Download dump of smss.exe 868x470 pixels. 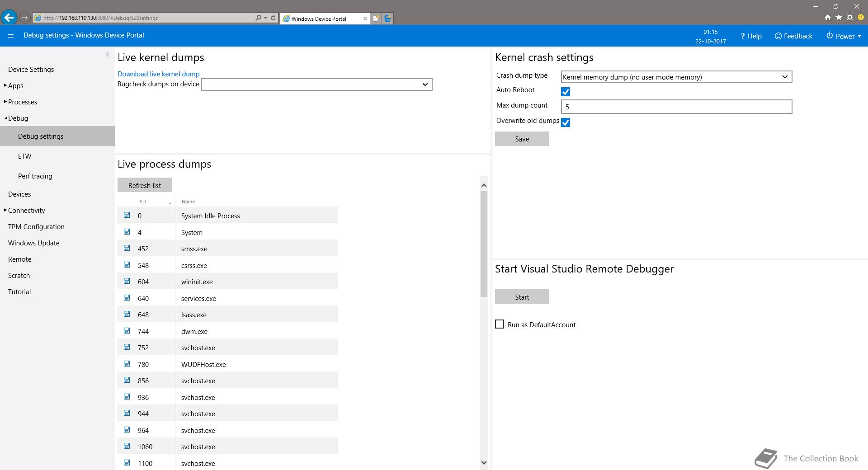point(127,248)
